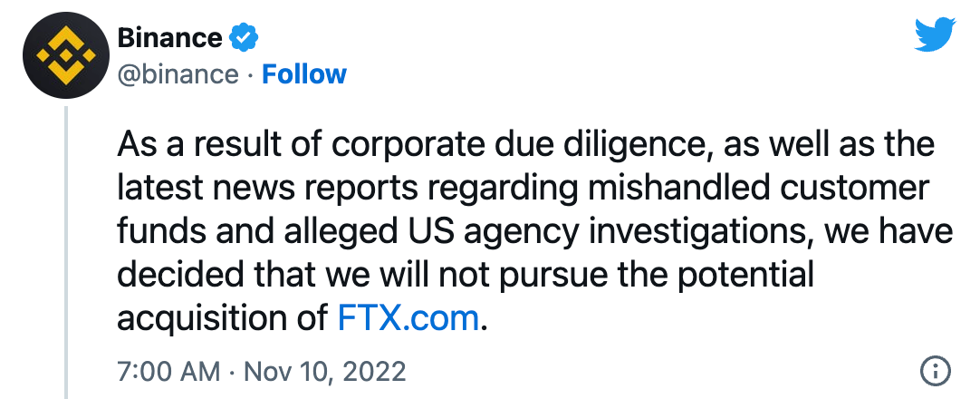Viewport: 980px width, 399px height.
Task: Open the FTX.com link
Action: [x=408, y=317]
